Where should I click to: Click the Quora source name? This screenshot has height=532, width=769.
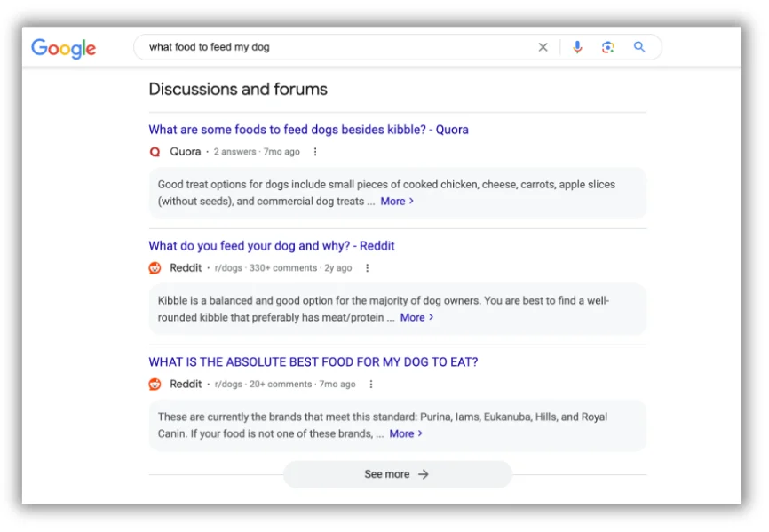point(186,152)
